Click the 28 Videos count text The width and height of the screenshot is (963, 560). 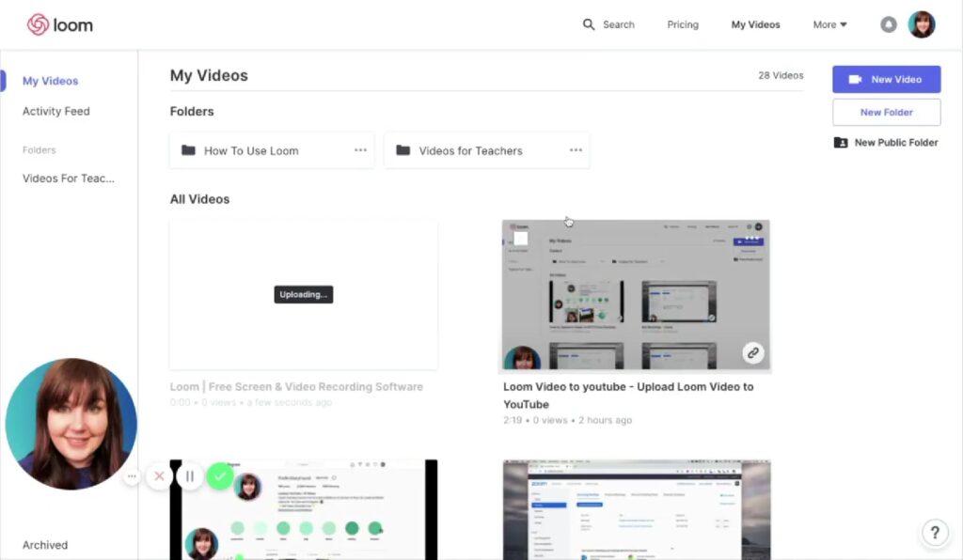click(x=781, y=75)
